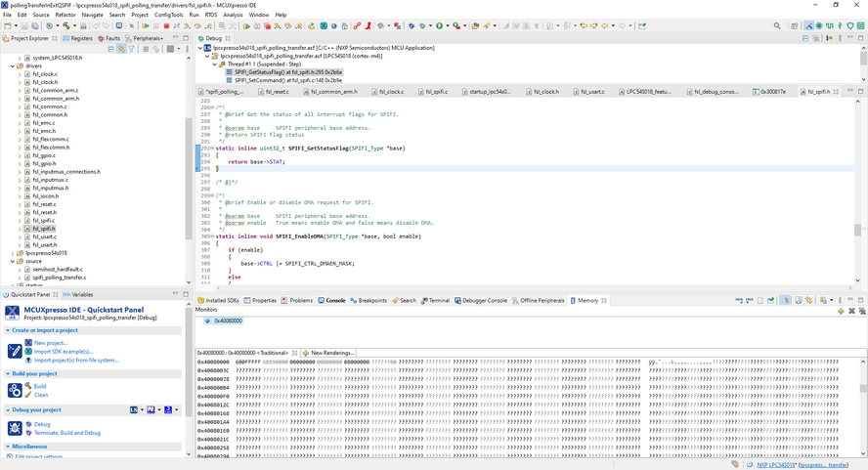Collapse the drivers folder in tree
Viewport: 868px width, 470px height.
[x=13, y=65]
